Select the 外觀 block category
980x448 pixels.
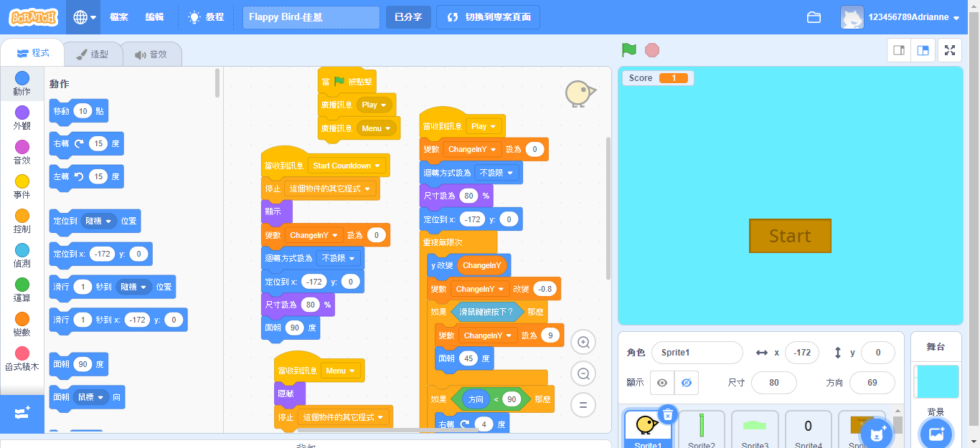coord(22,118)
